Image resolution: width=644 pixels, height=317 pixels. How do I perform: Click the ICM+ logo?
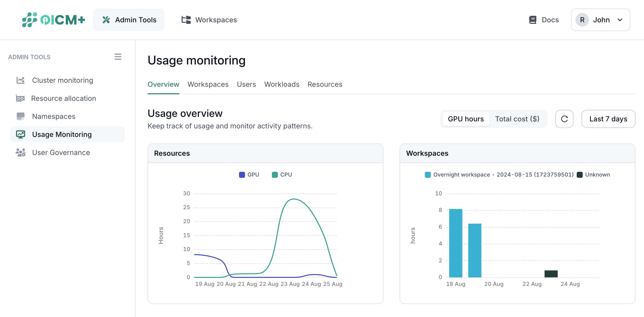coord(53,20)
